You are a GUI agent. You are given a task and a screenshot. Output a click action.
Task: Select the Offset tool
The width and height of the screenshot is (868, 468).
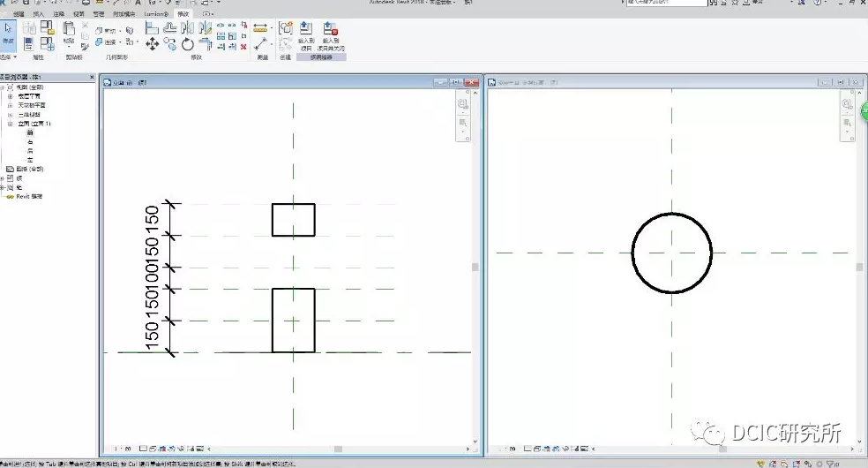click(x=170, y=27)
